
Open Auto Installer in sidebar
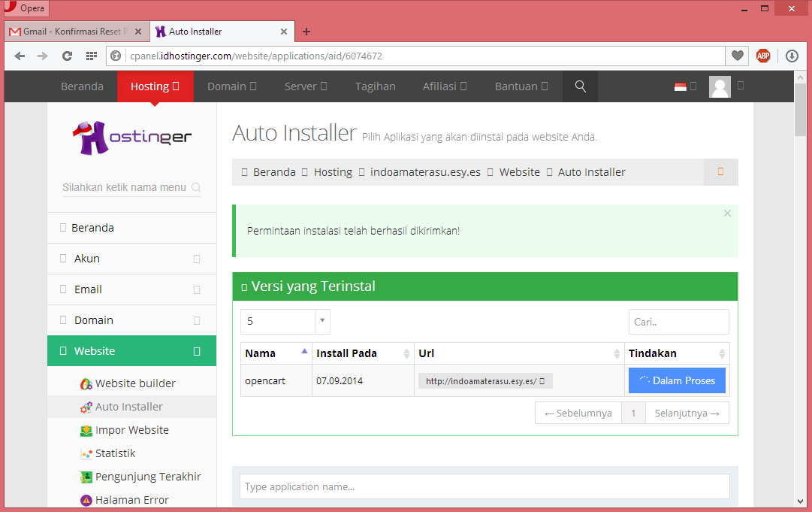[122, 407]
